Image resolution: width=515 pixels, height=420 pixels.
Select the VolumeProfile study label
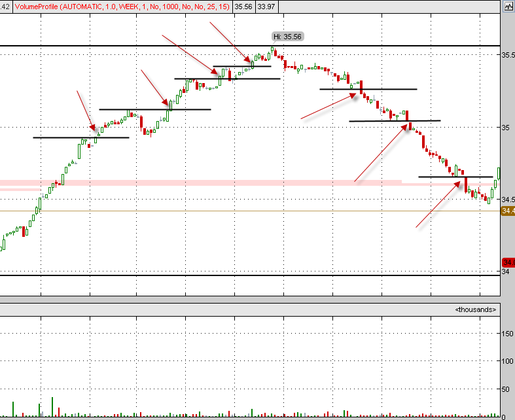pos(122,7)
